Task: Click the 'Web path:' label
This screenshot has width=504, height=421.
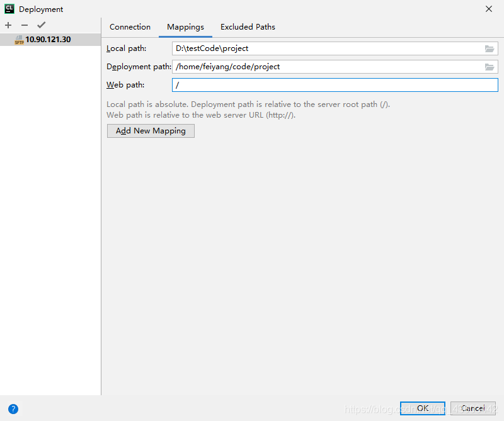Action: (125, 85)
